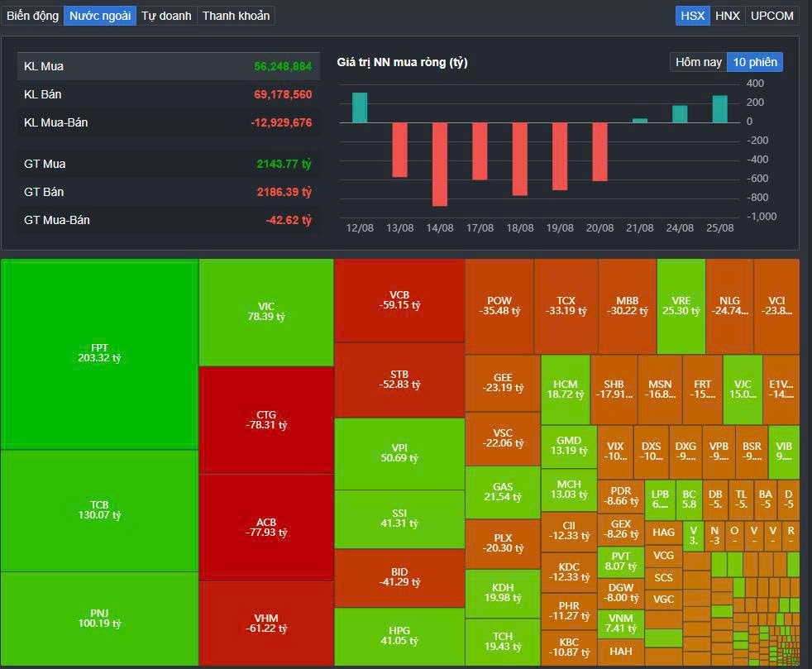Viewport: 812px width, 669px height.
Task: Open the PNJ treemap block
Action: 99,619
